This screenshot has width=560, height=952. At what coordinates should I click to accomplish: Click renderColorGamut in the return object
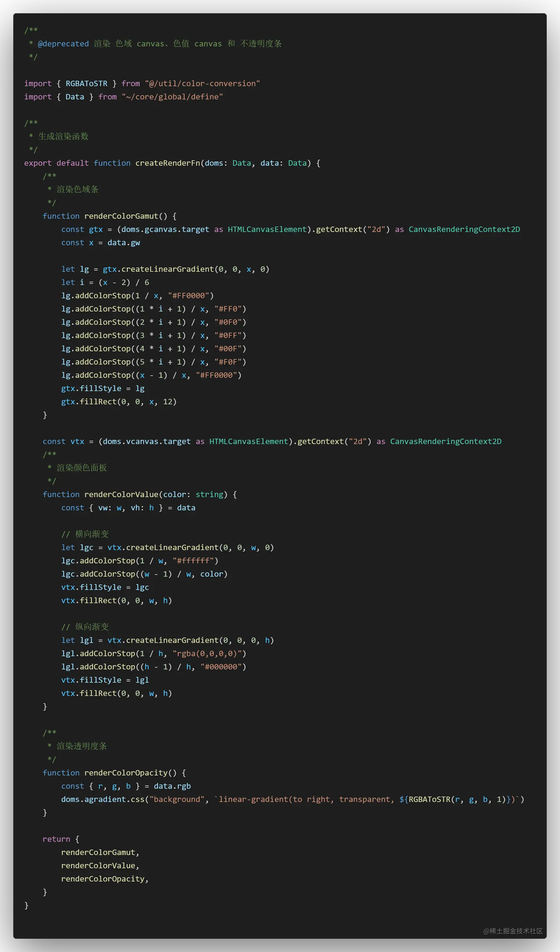(98, 852)
